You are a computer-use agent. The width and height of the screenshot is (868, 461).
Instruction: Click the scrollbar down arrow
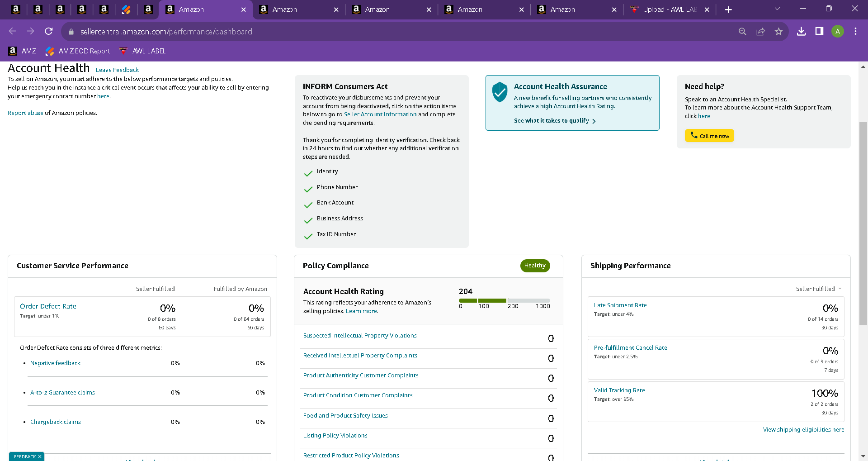[863, 456]
